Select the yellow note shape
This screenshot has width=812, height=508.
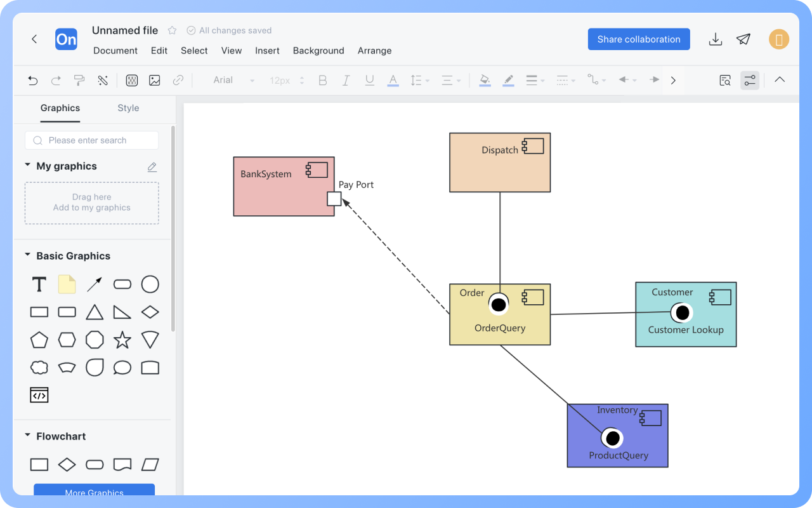[x=67, y=284]
